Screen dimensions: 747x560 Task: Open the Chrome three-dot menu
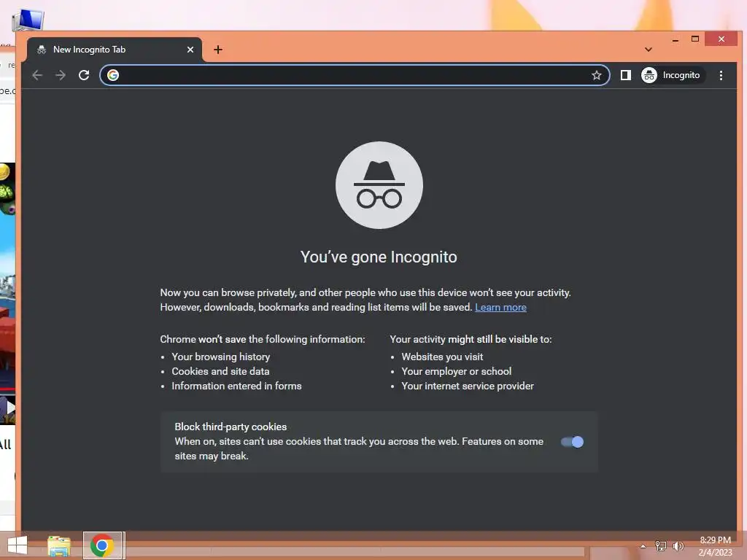pos(721,75)
